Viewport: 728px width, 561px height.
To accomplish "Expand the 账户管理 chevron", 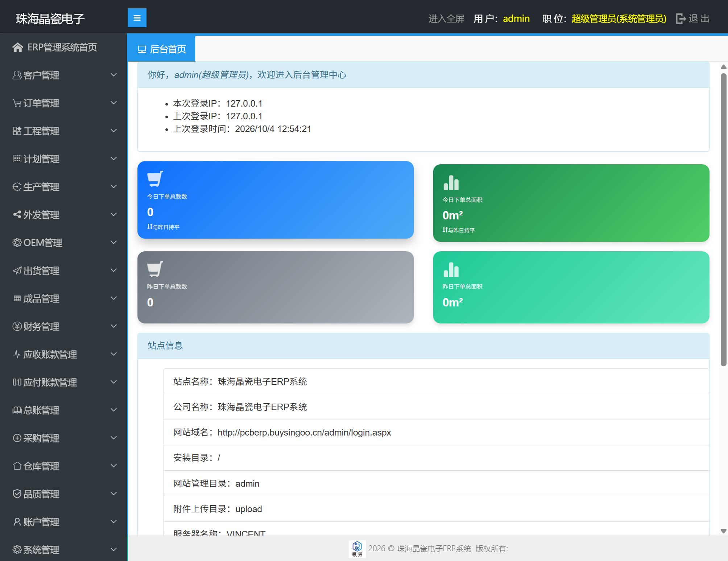I will 114,521.
